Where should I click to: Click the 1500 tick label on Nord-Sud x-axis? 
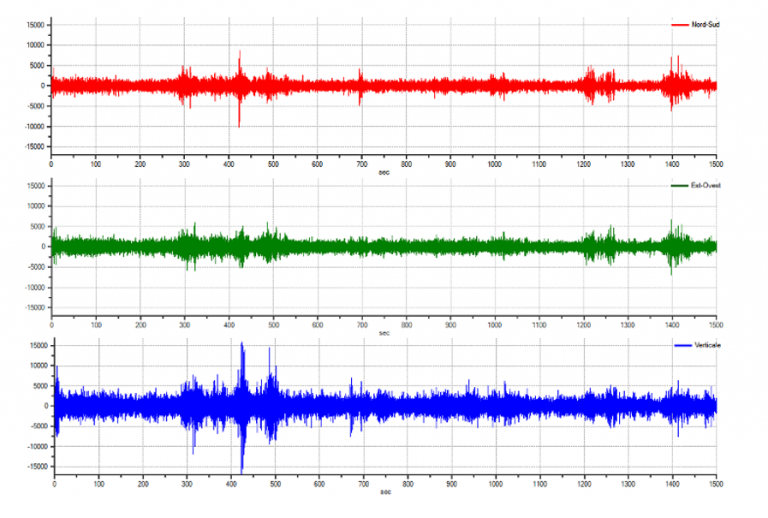point(715,163)
